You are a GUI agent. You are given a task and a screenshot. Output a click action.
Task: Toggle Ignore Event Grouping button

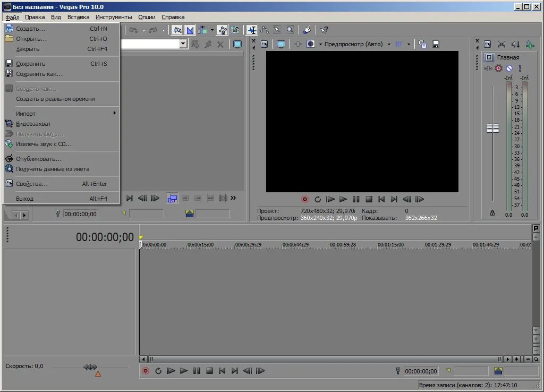pyautogui.click(x=235, y=30)
